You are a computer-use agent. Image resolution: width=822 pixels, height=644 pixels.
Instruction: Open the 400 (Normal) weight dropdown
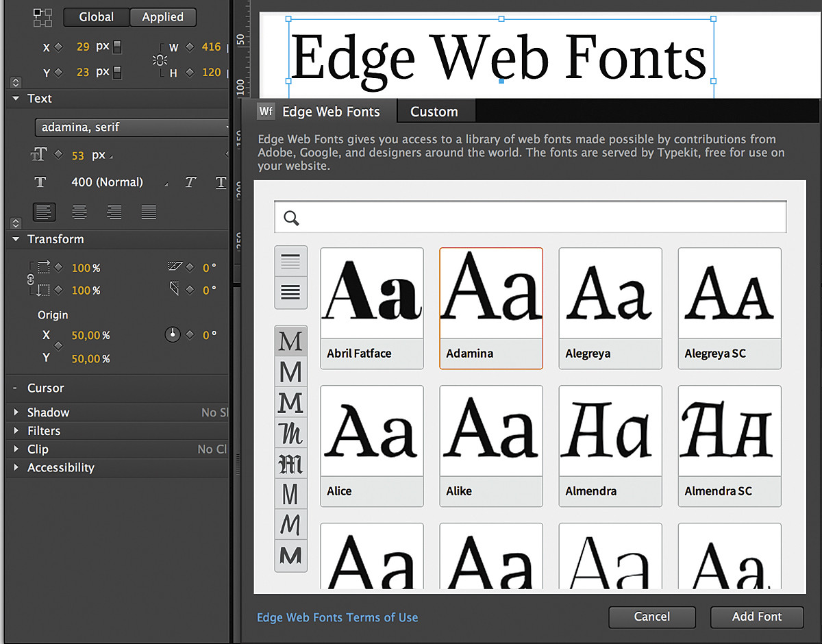(x=119, y=182)
